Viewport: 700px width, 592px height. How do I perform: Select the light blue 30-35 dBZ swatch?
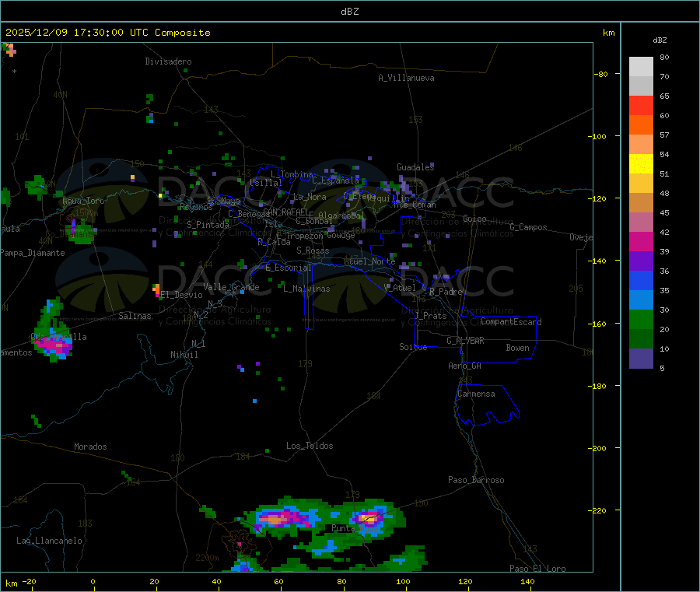[641, 300]
